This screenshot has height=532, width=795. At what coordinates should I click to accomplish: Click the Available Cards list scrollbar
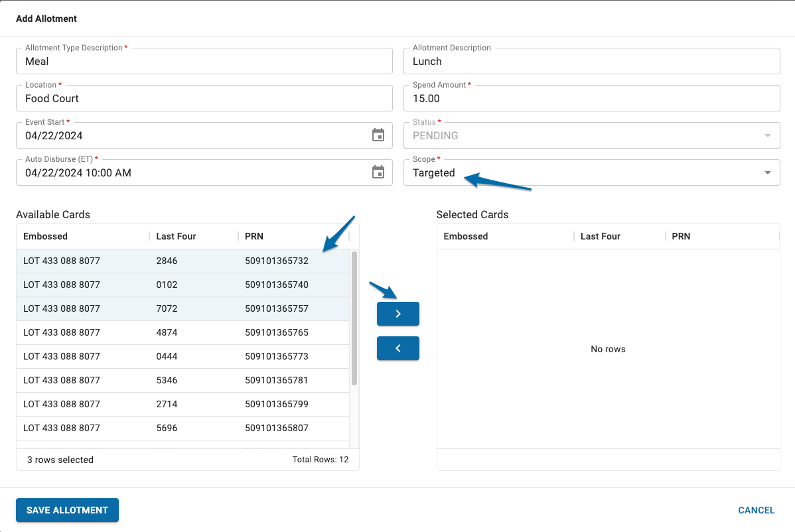354,318
